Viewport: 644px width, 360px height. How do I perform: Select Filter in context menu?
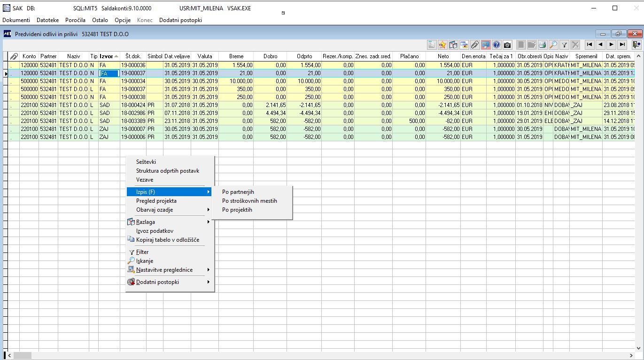pos(170,252)
